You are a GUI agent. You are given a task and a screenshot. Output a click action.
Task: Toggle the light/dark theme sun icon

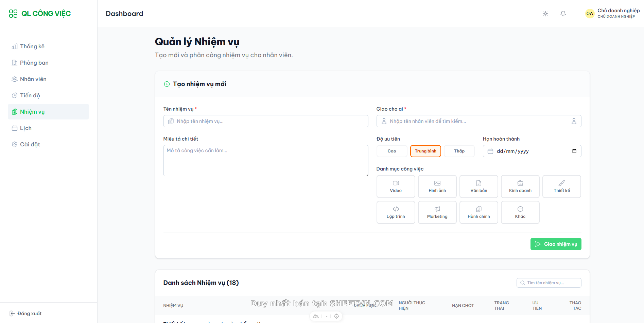point(545,14)
